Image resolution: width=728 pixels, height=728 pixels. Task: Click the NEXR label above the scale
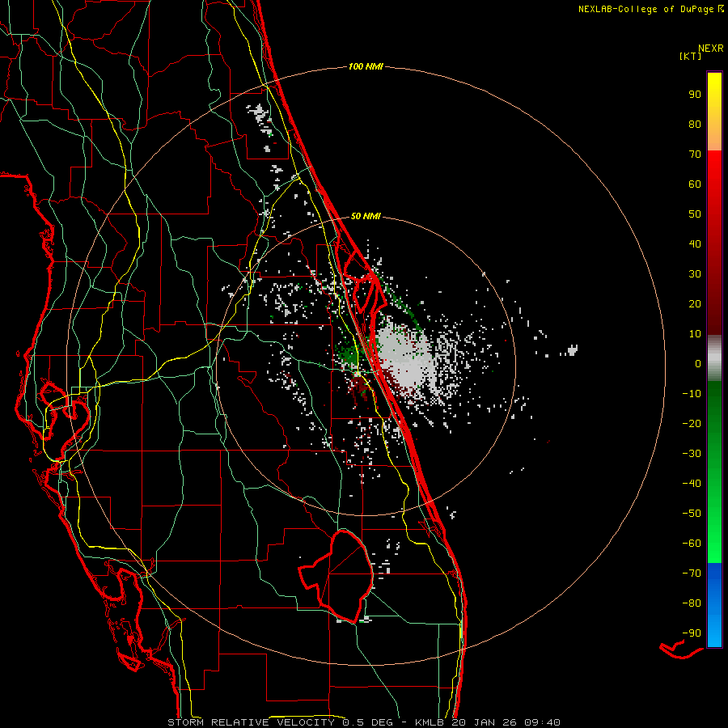click(x=711, y=49)
